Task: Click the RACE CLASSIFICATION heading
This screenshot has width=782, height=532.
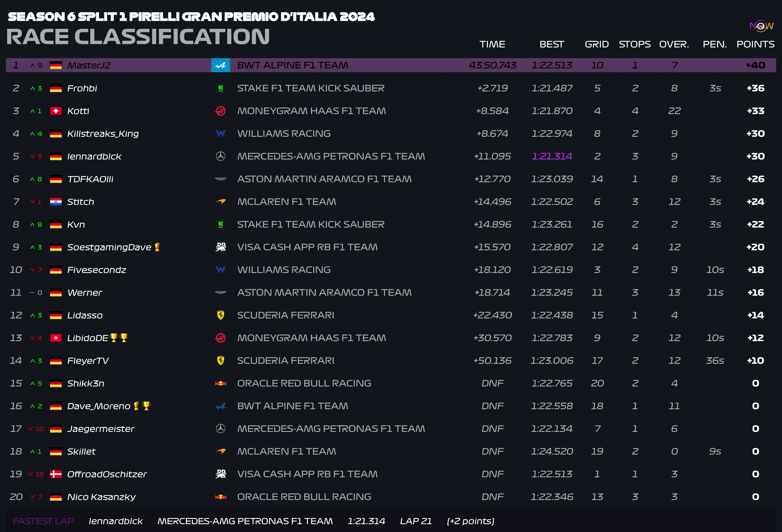Action: [x=138, y=36]
